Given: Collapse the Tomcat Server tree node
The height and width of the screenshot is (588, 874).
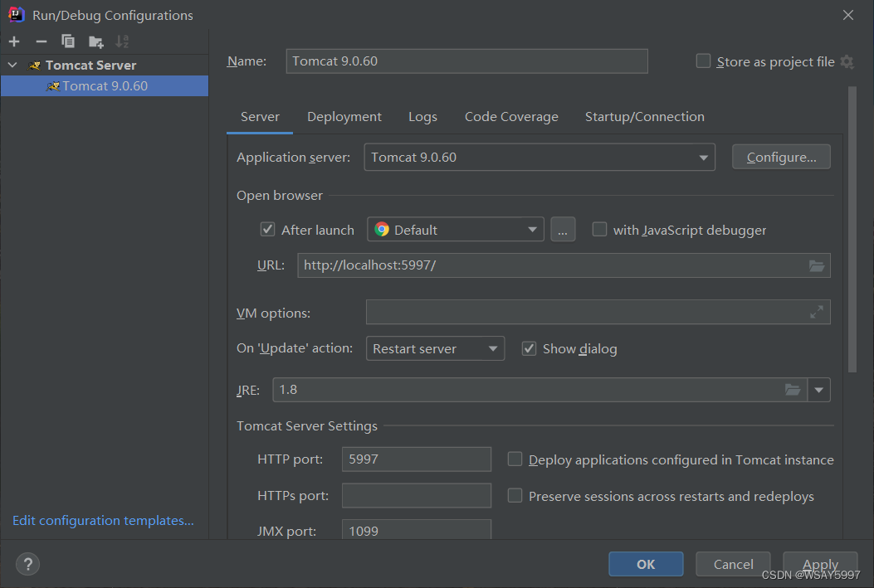Looking at the screenshot, I should coord(12,66).
